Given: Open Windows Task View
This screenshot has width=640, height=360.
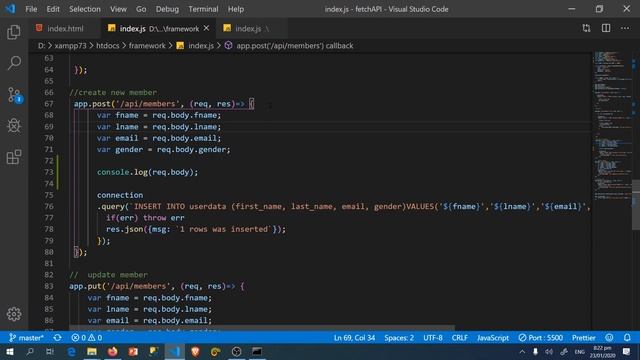Looking at the screenshot, I should (50, 351).
